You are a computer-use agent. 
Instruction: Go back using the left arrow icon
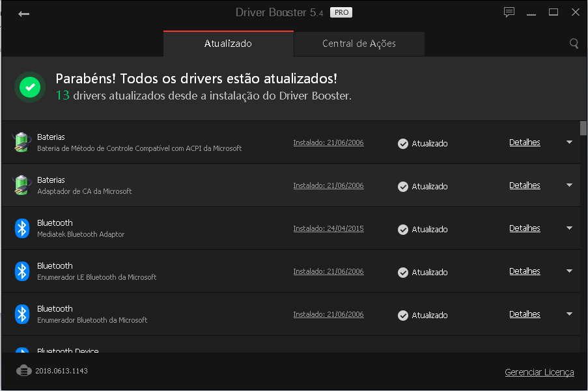(23, 14)
